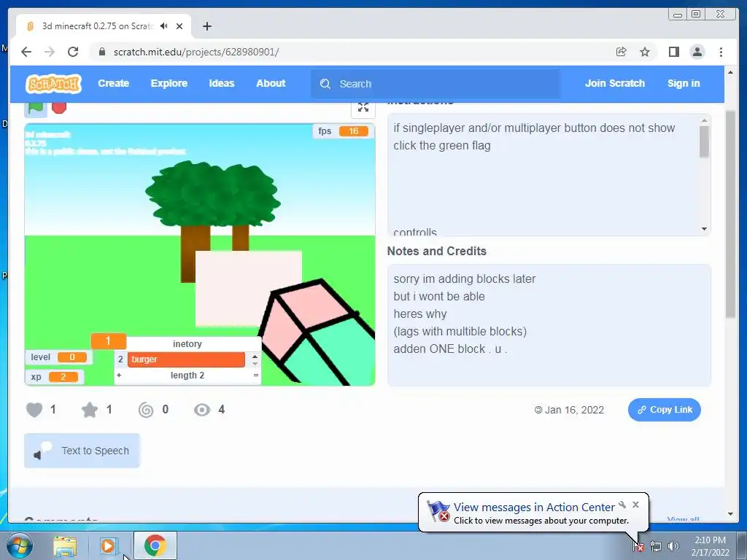Viewport: 747px width, 560px height.
Task: Close the Action Center notification balloon
Action: (635, 505)
